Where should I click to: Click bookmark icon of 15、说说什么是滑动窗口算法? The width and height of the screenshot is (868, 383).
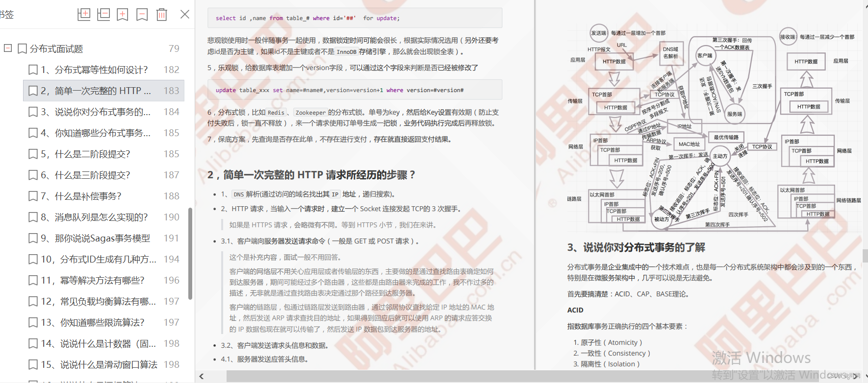coord(33,364)
